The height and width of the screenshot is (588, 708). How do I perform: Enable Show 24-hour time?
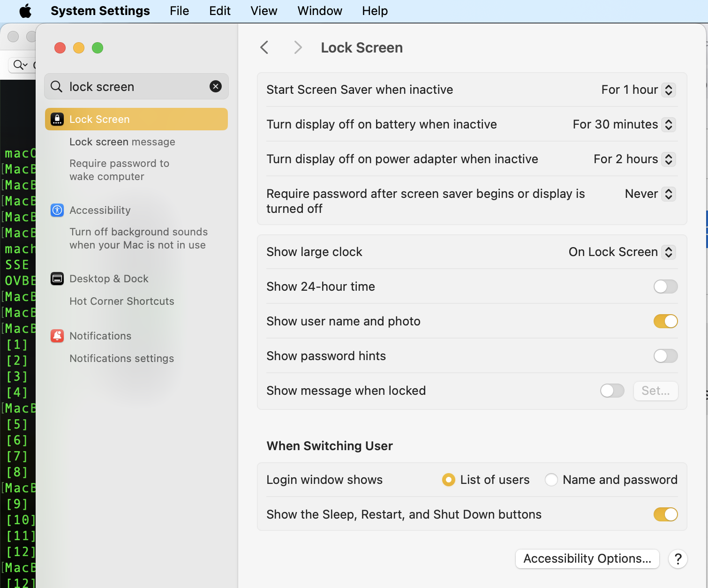point(665,286)
